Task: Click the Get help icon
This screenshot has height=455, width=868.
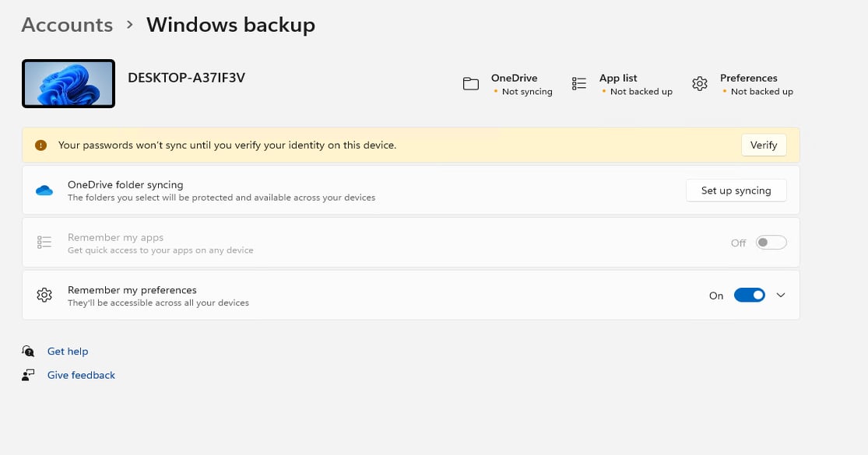Action: (29, 351)
